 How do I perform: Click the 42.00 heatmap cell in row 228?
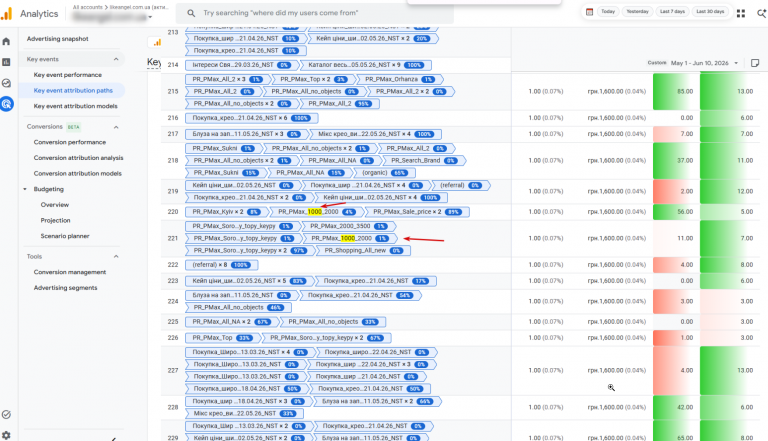tap(675, 407)
